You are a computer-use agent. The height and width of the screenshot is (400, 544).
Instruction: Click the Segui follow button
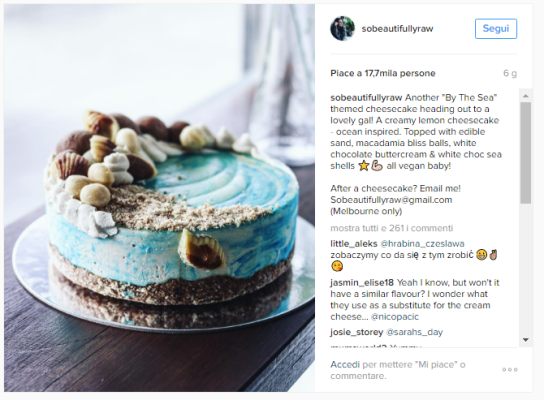click(496, 28)
